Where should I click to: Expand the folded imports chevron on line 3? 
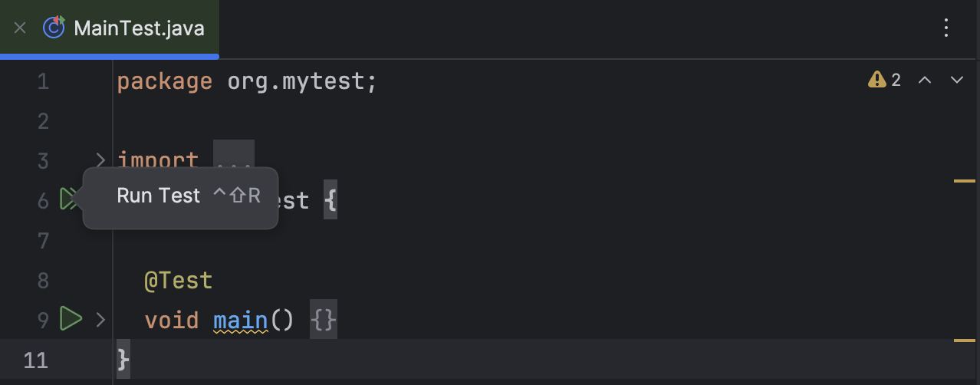[x=100, y=160]
